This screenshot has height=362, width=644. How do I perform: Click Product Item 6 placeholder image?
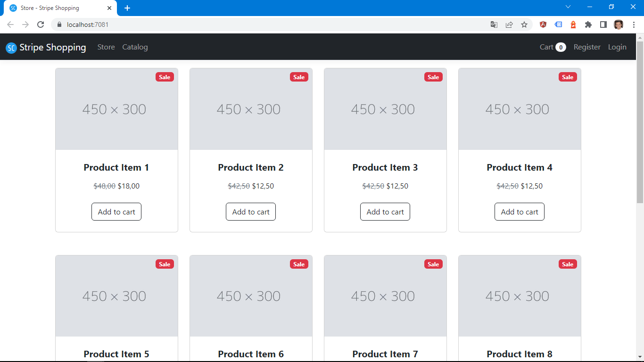pos(251,296)
